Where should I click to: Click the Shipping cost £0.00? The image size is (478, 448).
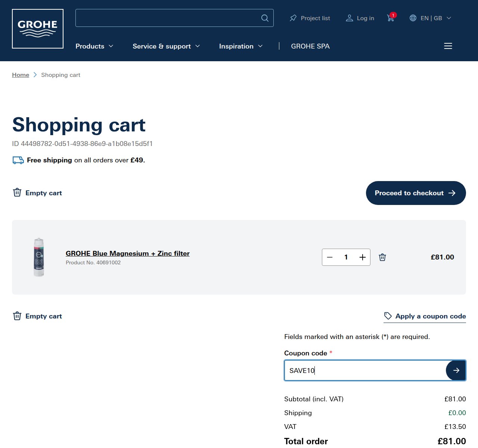[457, 413]
